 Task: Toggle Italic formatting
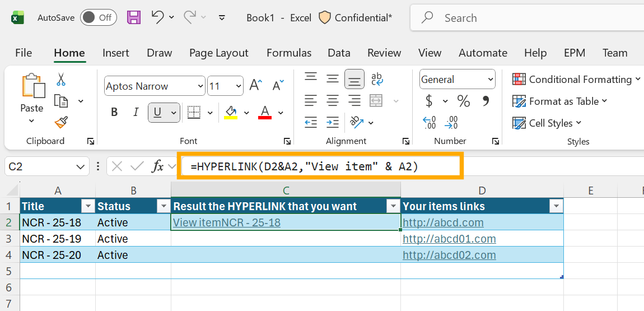coord(136,112)
